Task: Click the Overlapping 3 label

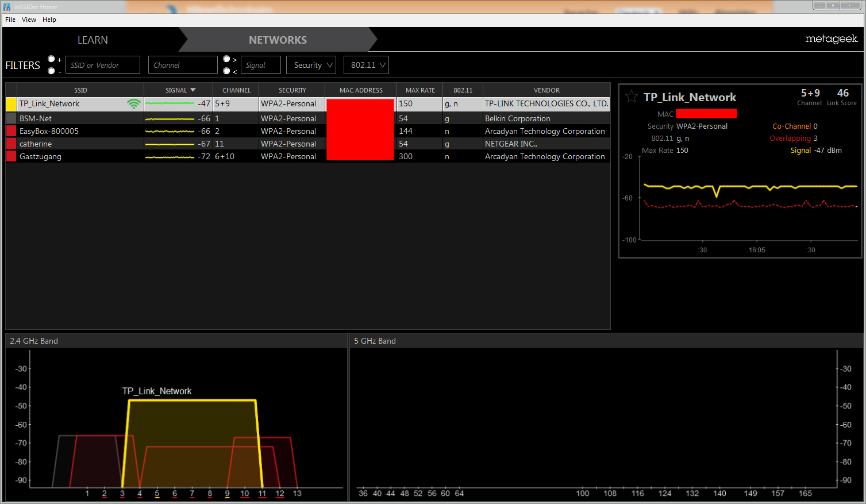Action: click(x=794, y=138)
